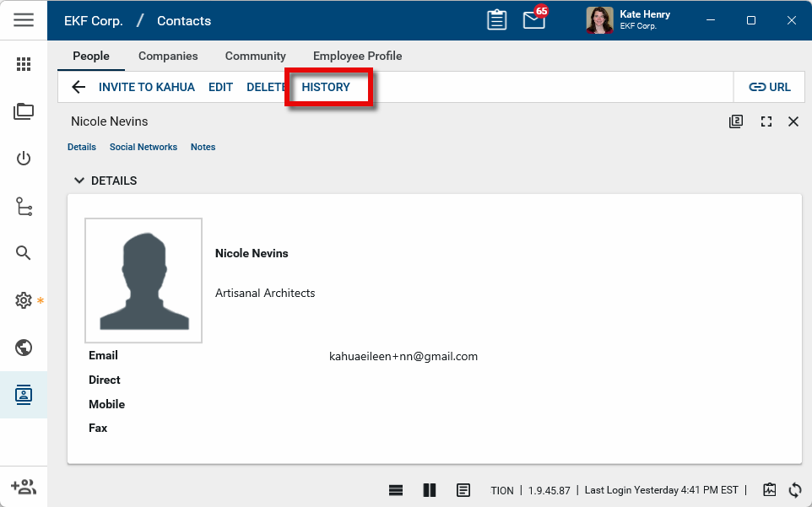Click the refresh sync icon in status bar
This screenshot has height=507, width=812.
coord(794,490)
